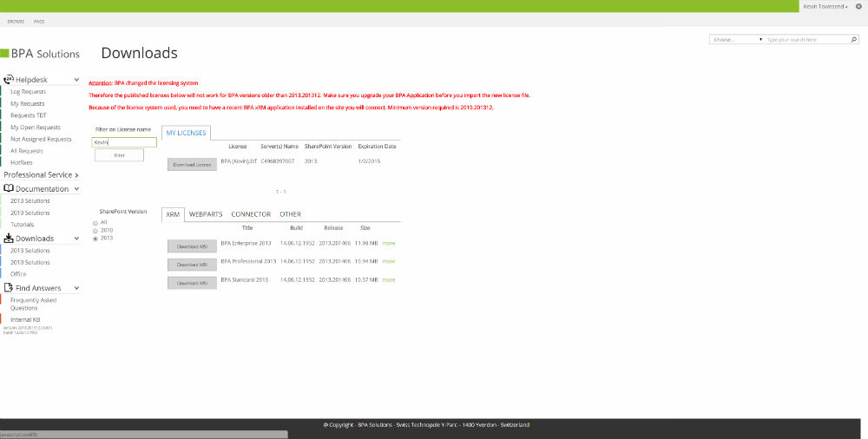This screenshot has height=439, width=868.
Task: Open the Choose... search scope dropdown
Action: (x=737, y=40)
